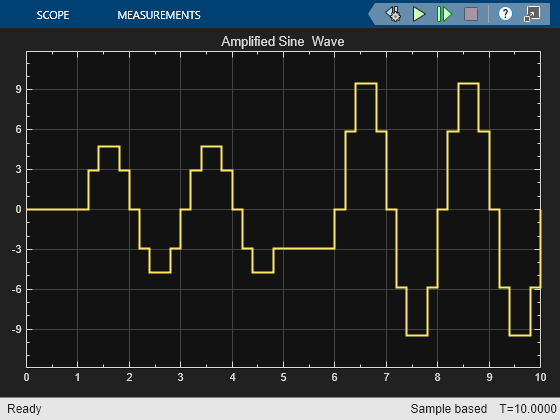560x420 pixels.
Task: Click waveform trough between time 7 and 8
Action: click(417, 335)
